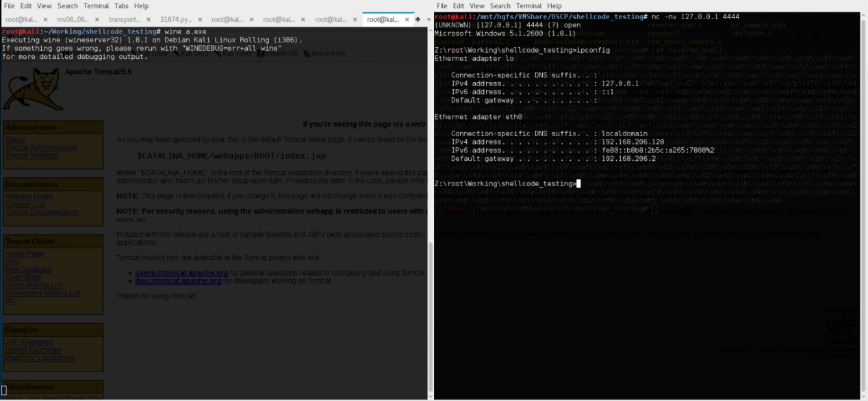Click loopback IPv6 address ::1 value
This screenshot has height=401, width=868.
coord(608,92)
